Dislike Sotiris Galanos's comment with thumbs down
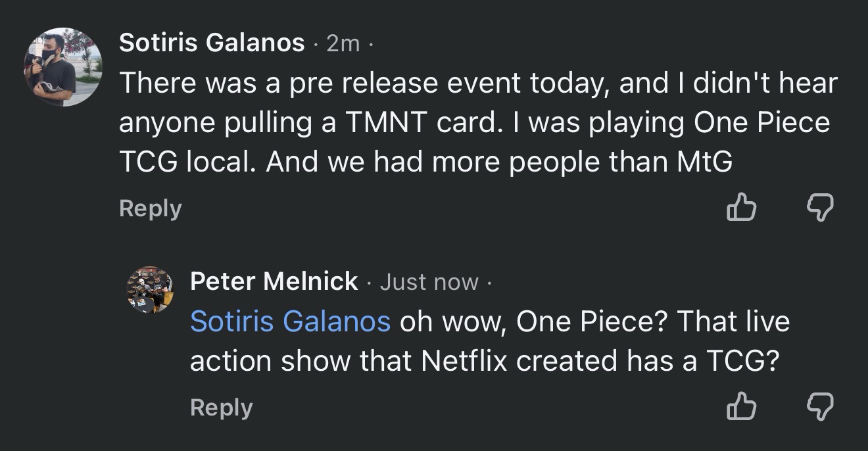 coord(819,208)
